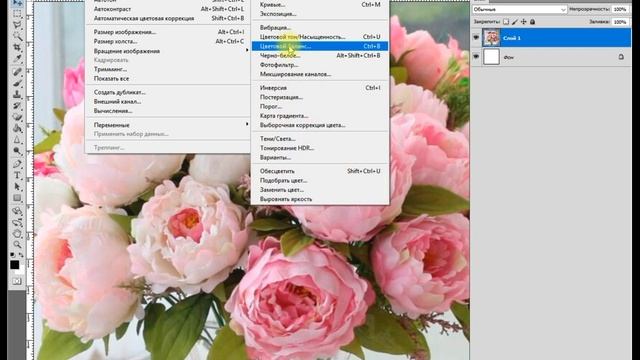
Task: Toggle lock transparent pixels in Layers panel
Action: [506, 22]
